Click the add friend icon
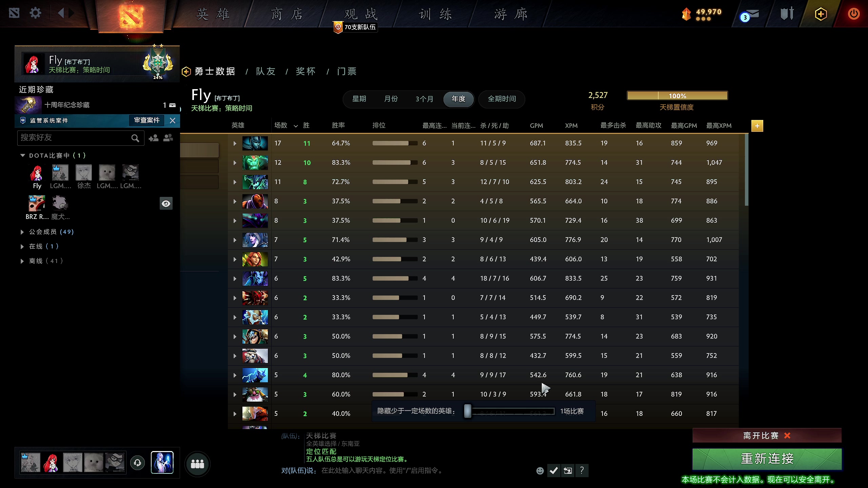Viewport: 868px width, 488px height. (154, 138)
